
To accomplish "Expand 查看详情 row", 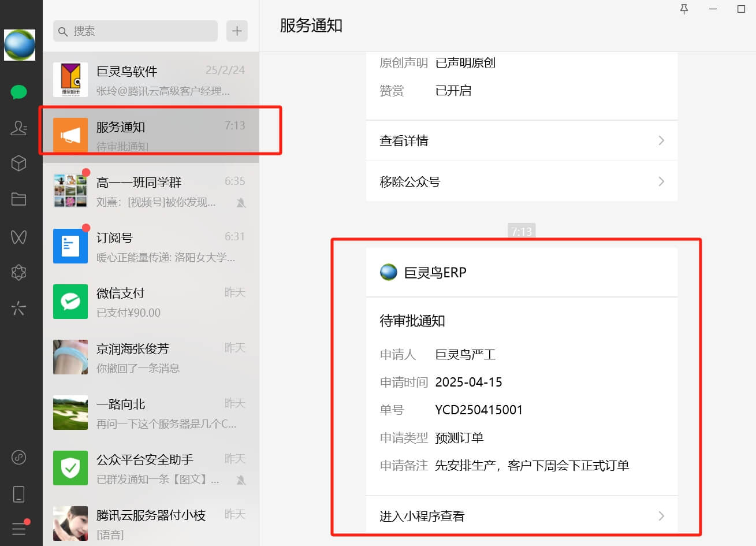I will pyautogui.click(x=522, y=140).
